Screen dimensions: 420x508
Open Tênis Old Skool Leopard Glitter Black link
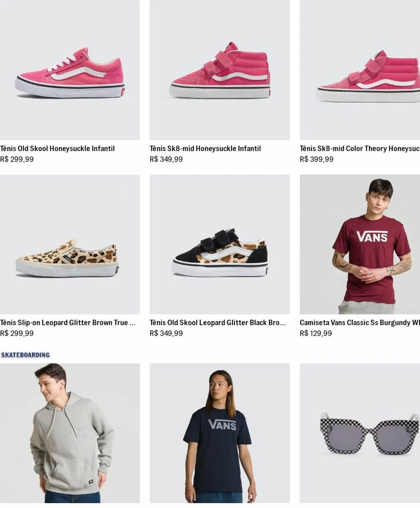click(x=217, y=323)
